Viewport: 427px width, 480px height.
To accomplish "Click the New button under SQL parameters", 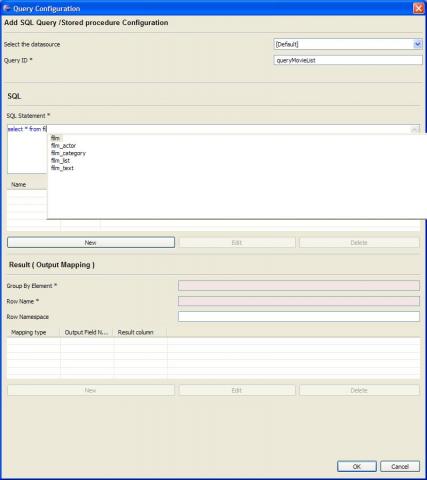I will point(91,242).
